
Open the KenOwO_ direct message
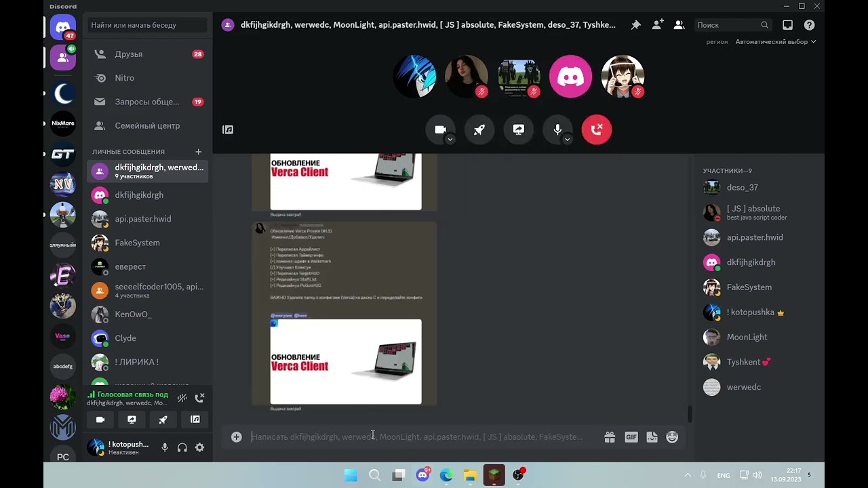(148, 314)
